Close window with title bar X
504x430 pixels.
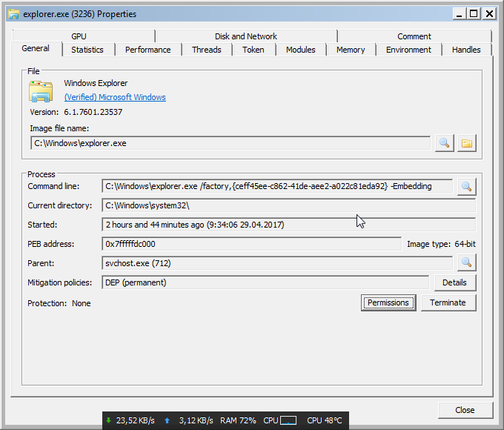click(489, 14)
